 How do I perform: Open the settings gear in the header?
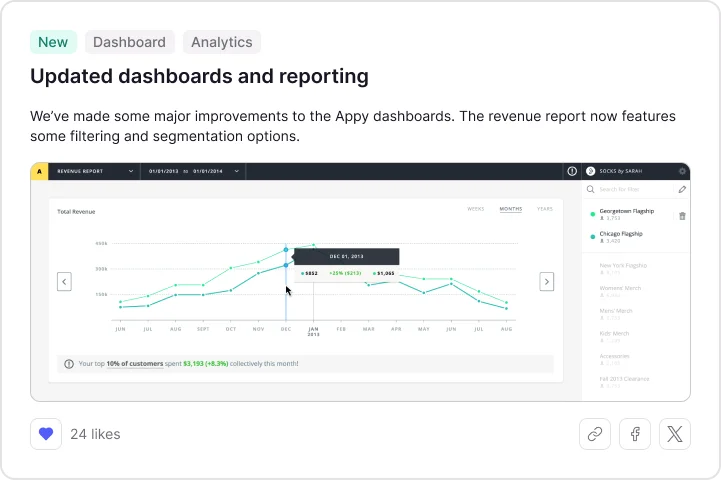pos(682,171)
